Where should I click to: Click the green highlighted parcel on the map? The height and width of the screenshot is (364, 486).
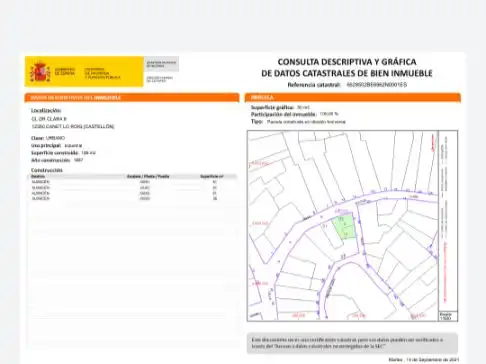click(x=344, y=227)
